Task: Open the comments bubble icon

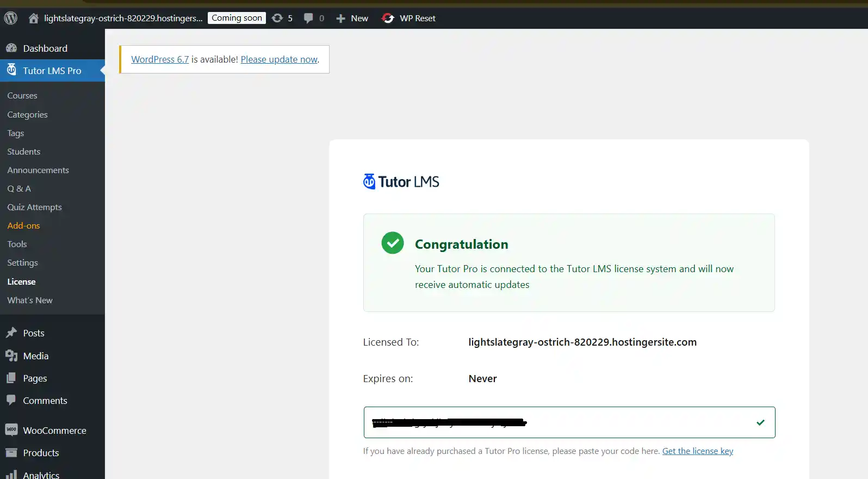Action: click(308, 18)
